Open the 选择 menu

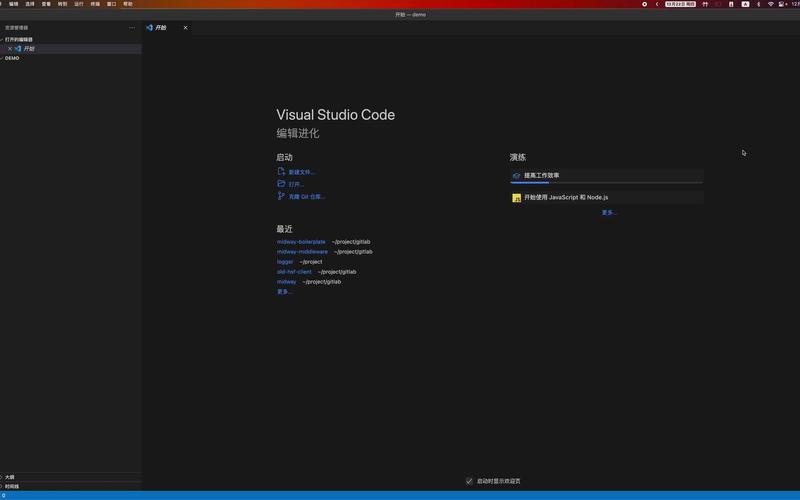point(30,4)
